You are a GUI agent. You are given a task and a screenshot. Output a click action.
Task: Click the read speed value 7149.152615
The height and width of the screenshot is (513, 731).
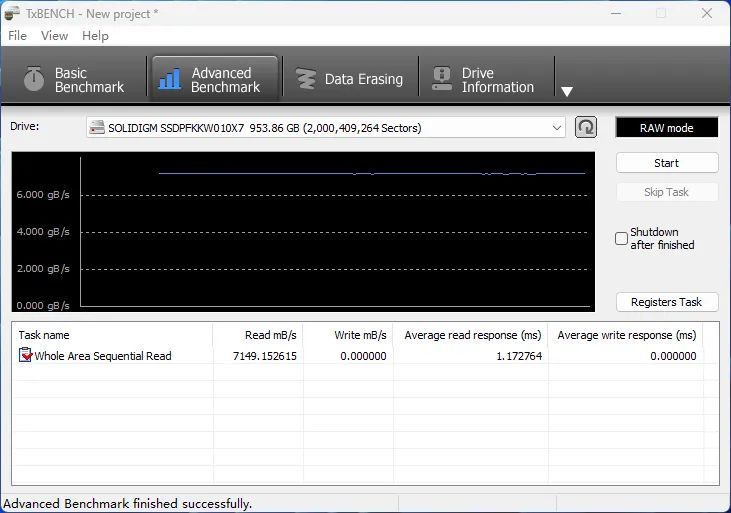coord(264,356)
